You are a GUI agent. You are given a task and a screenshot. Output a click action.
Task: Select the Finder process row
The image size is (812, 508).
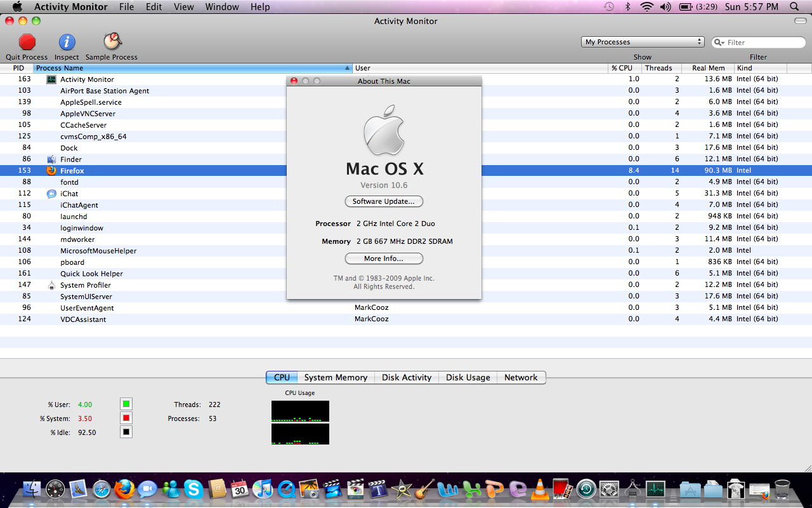click(406, 159)
